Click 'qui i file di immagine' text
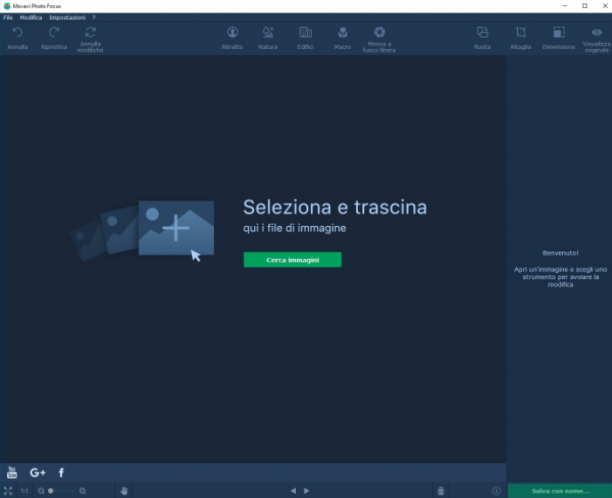Viewport: 612px width, 498px height. point(295,228)
